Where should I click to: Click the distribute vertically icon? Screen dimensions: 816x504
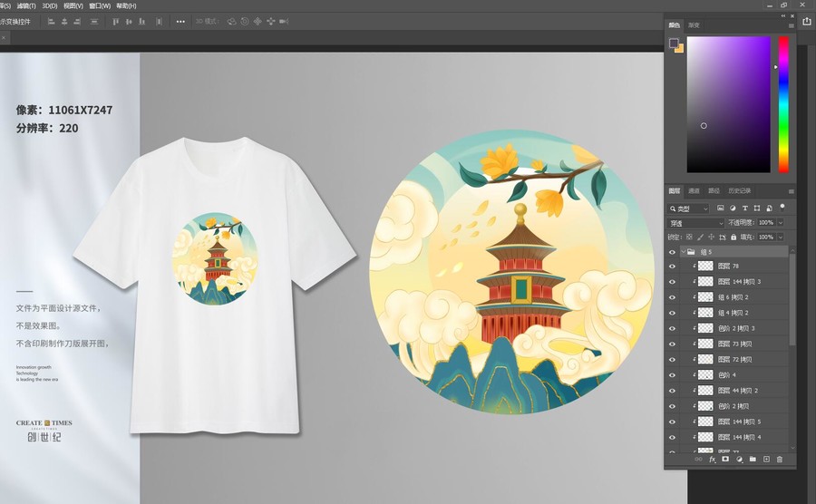coord(94,22)
